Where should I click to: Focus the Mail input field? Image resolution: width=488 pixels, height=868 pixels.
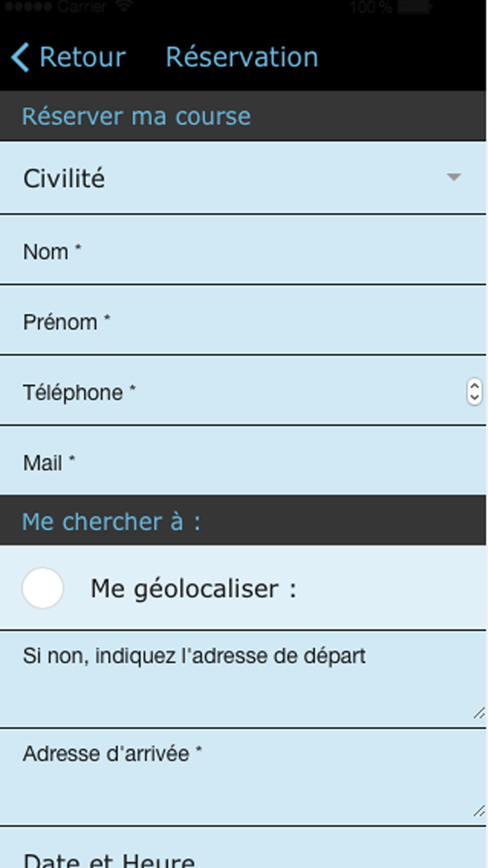243,461
